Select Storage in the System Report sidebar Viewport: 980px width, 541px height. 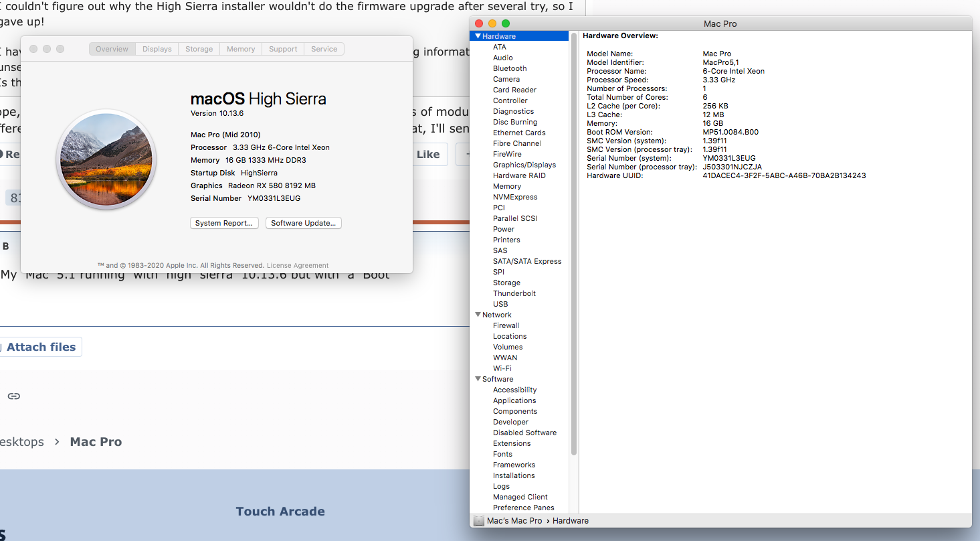(506, 283)
